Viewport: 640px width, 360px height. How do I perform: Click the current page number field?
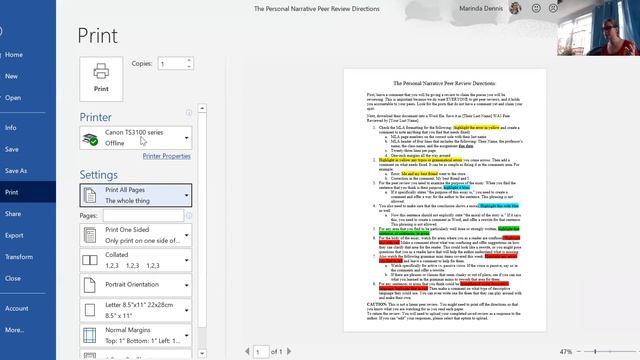point(261,351)
